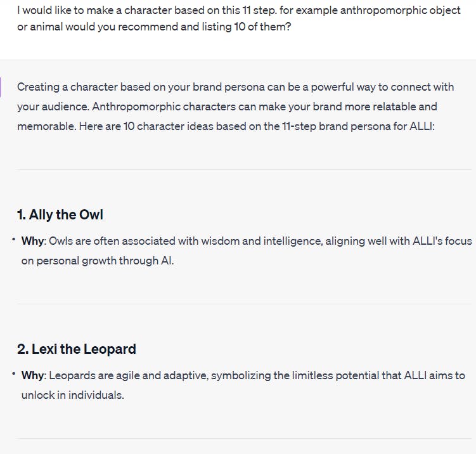Click the divider line below the Leopard section
Image resolution: width=476 pixels, height=454 pixels.
[x=245, y=439]
